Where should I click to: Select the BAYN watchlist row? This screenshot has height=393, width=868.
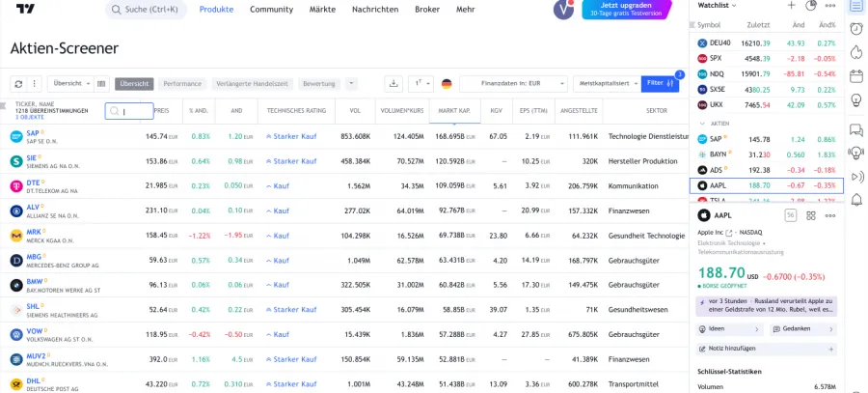(x=767, y=154)
